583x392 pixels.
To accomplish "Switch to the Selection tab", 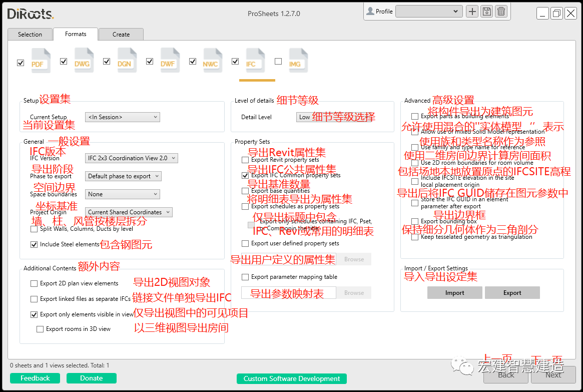I will [30, 34].
